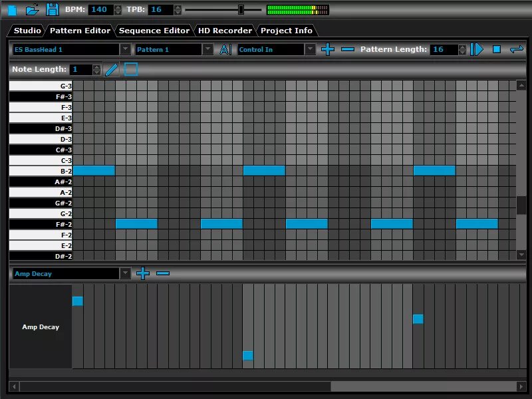Increase Pattern Length with the up stepper arrow

click(462, 47)
